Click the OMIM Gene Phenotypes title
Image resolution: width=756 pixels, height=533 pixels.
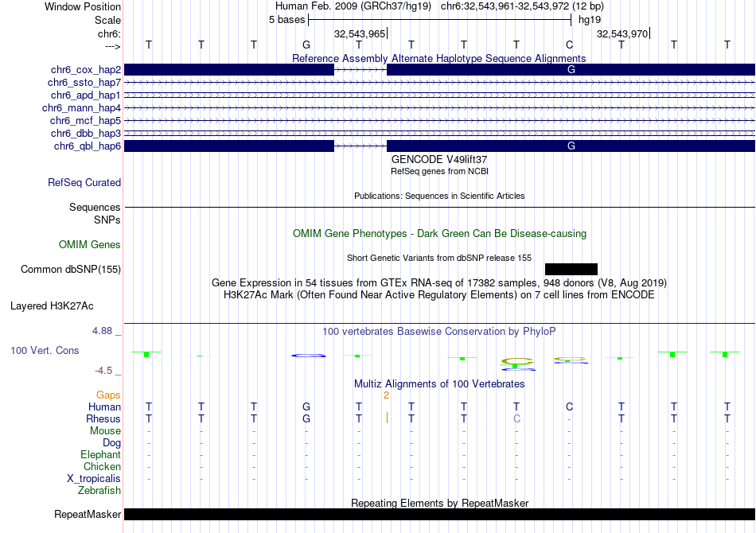tap(440, 234)
